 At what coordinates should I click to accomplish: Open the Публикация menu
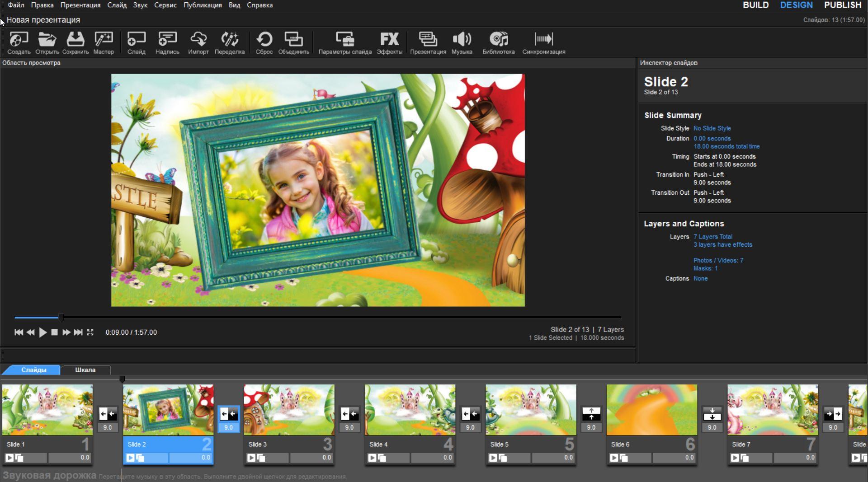tap(203, 5)
